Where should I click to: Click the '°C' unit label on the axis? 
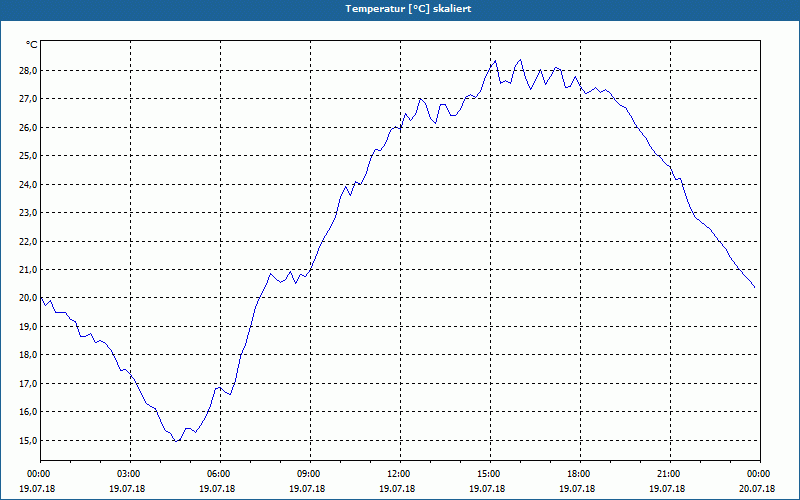click(32, 45)
